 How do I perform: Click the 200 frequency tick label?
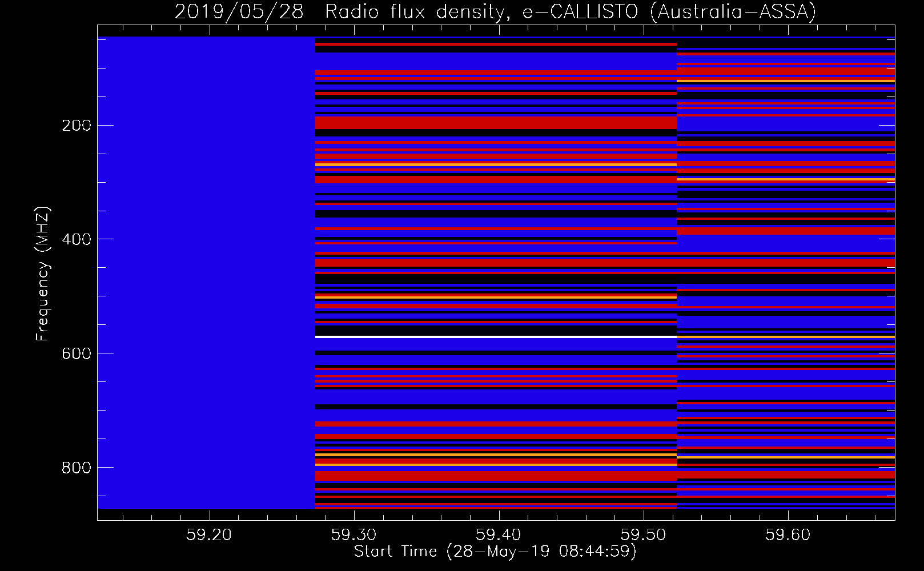76,126
